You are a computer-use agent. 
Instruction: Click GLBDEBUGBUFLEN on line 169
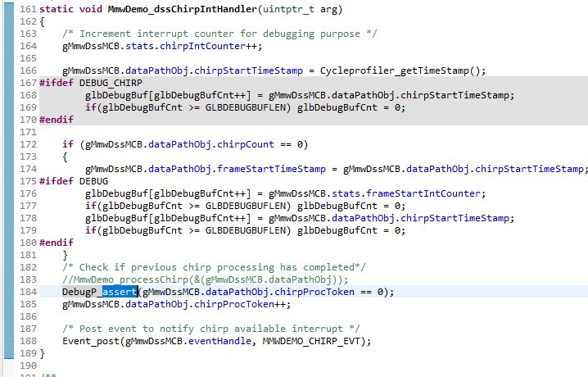click(x=246, y=107)
